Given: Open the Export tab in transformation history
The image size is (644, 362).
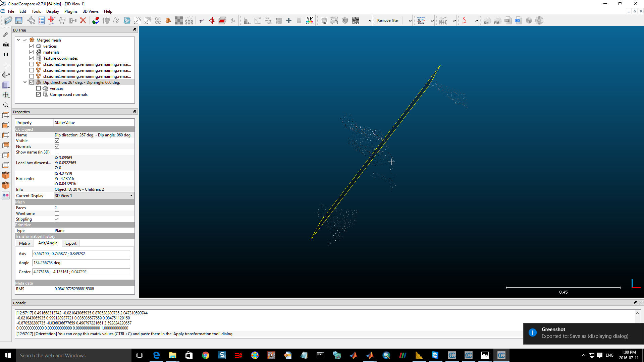Looking at the screenshot, I should point(71,243).
